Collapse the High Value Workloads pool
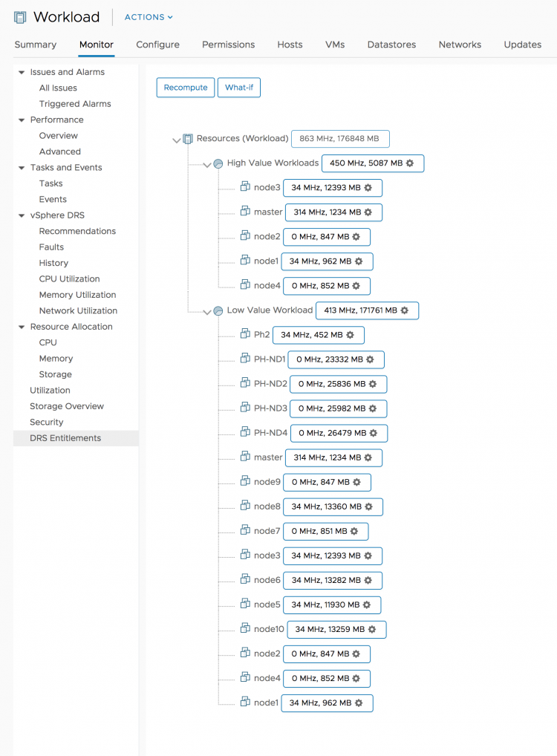The image size is (557, 756). click(x=207, y=164)
